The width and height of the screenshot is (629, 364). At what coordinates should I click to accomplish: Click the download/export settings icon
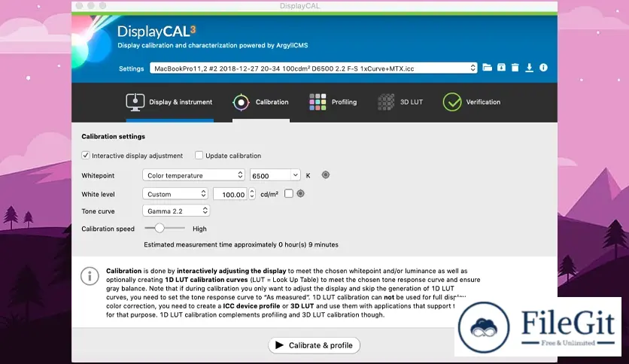[x=529, y=68]
